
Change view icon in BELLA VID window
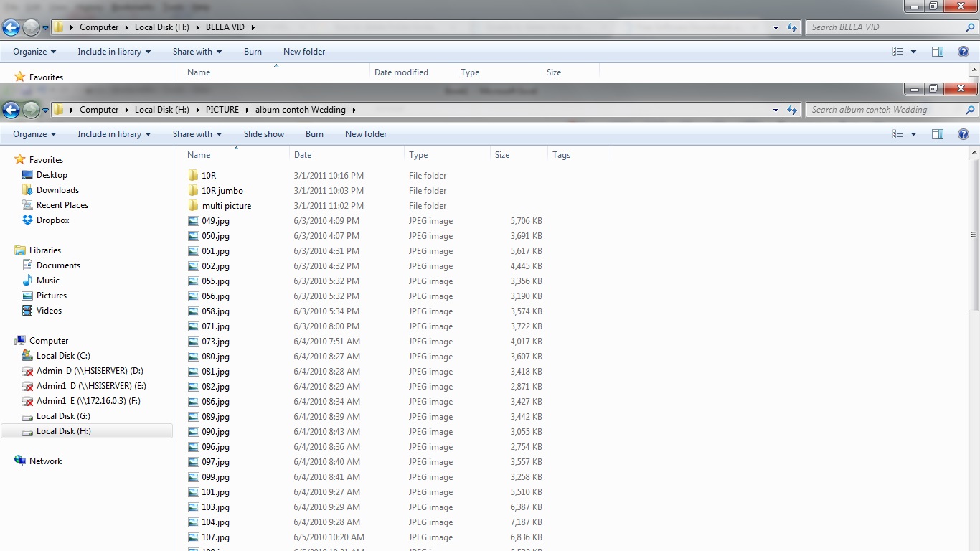point(898,52)
